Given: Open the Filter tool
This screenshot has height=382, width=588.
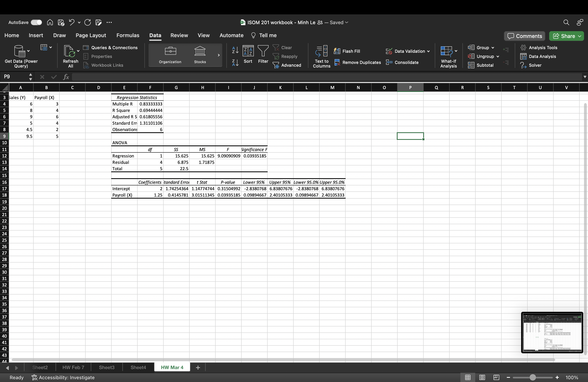Looking at the screenshot, I should [263, 54].
